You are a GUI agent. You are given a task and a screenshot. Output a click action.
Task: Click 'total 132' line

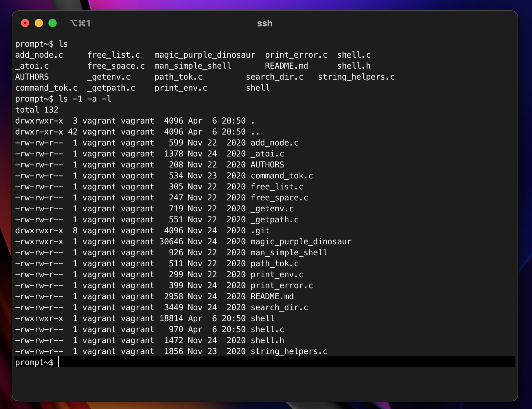click(37, 110)
